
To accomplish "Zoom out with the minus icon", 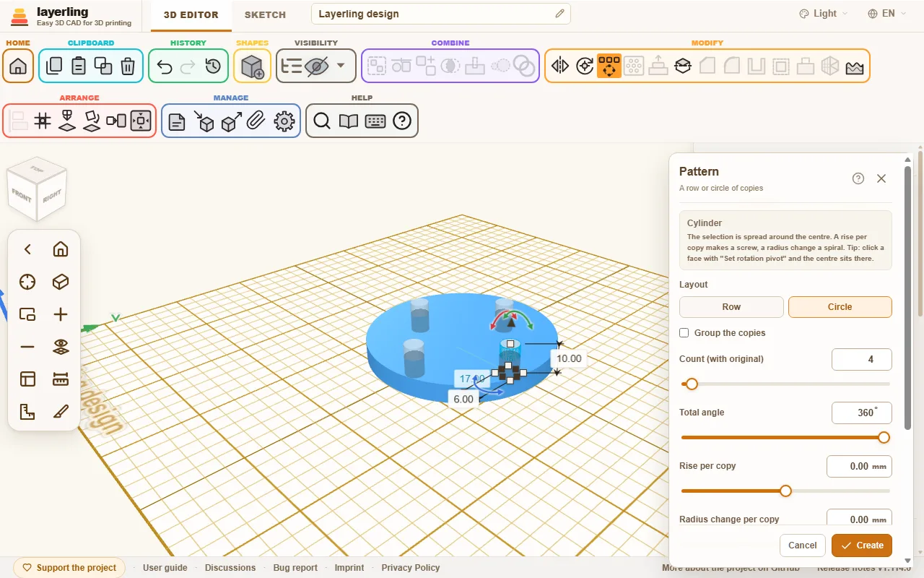I will click(27, 347).
